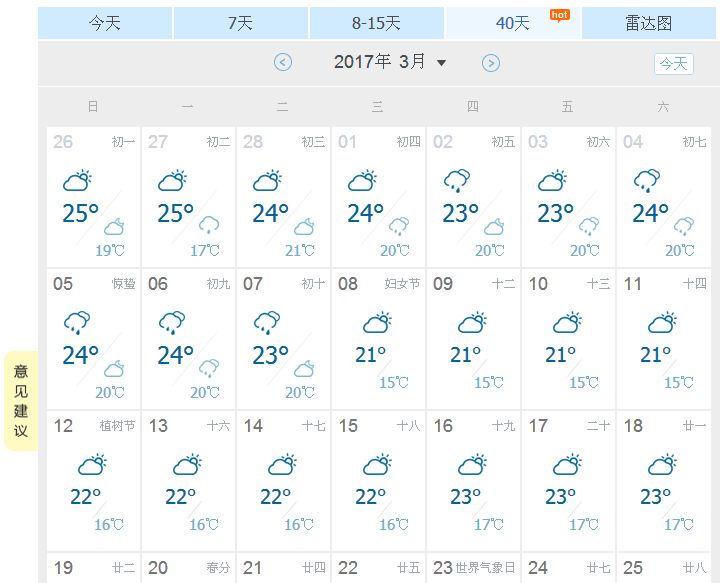This screenshot has height=583, width=724.
Task: Switch to the 今天 forecast tab
Action: click(x=105, y=23)
